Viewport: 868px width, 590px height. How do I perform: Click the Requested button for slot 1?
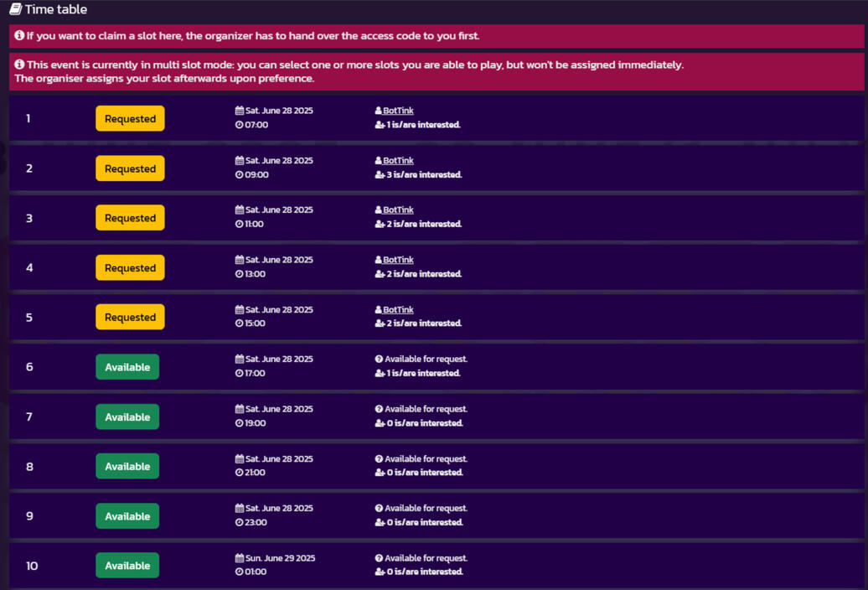(130, 119)
